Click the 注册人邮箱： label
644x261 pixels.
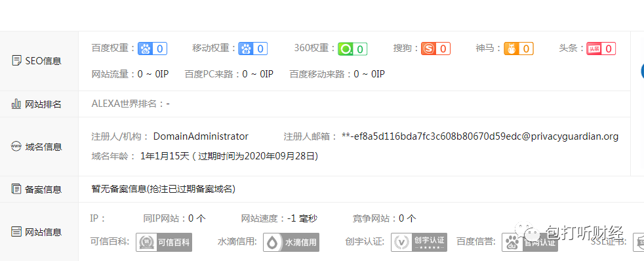(310, 136)
